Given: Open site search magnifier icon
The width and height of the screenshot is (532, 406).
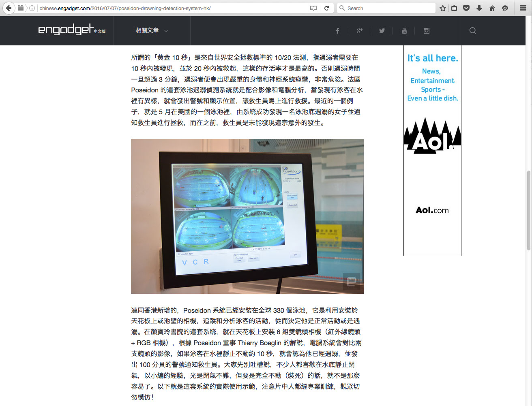Looking at the screenshot, I should pyautogui.click(x=472, y=31).
